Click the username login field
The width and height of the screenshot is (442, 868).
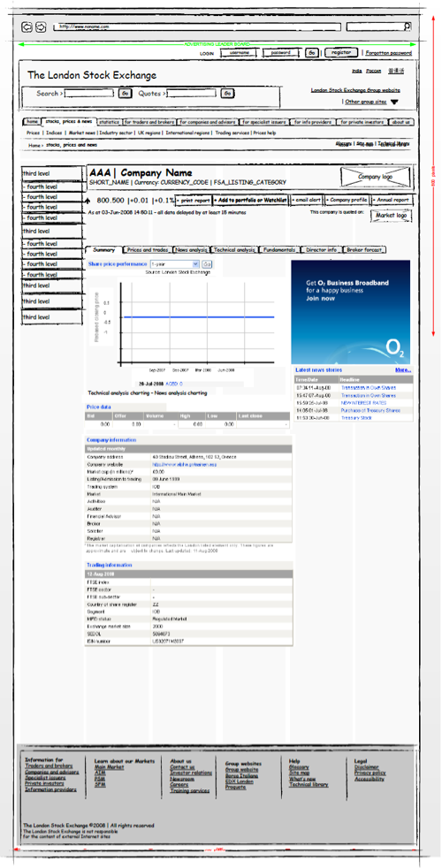239,52
